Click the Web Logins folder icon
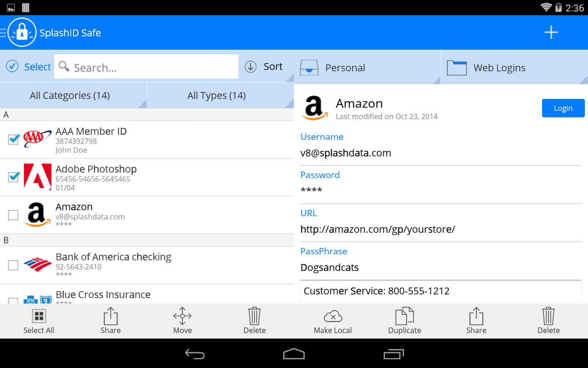 coord(457,68)
